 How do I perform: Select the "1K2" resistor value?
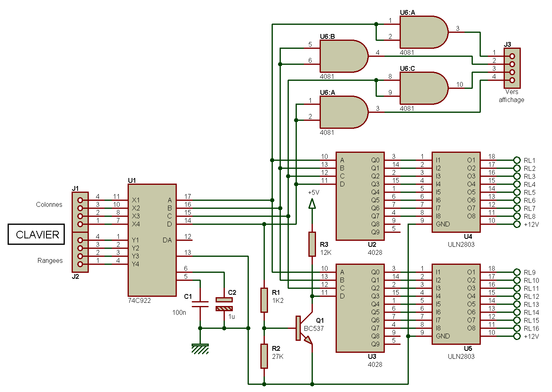(x=278, y=300)
